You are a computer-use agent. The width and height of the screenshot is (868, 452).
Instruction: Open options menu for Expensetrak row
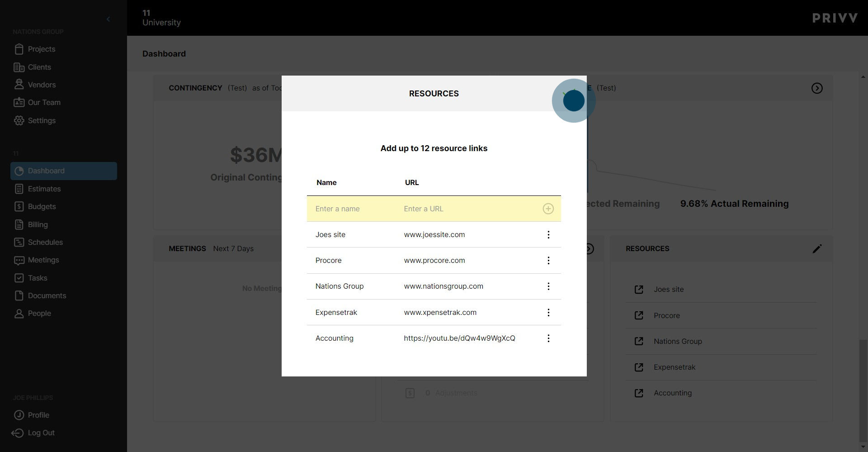tap(548, 313)
